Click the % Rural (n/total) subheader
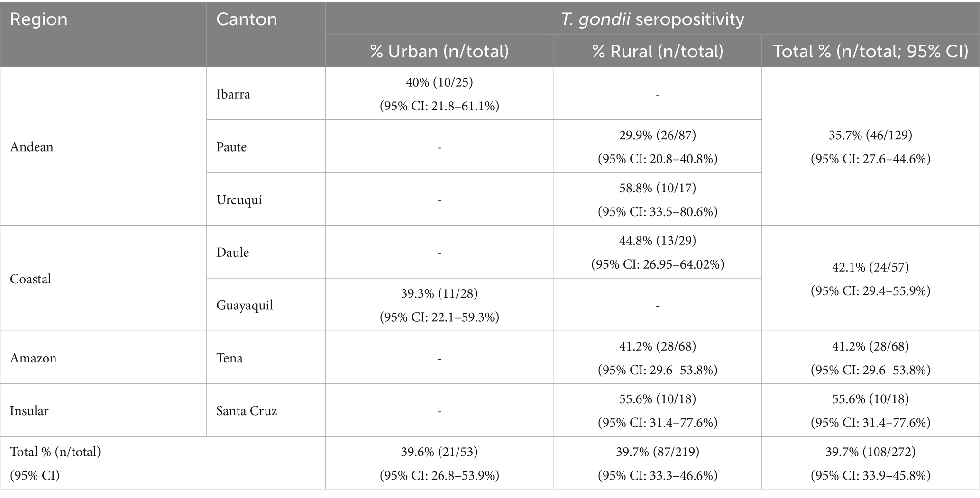Screen dimensions: 980x498 658,51
